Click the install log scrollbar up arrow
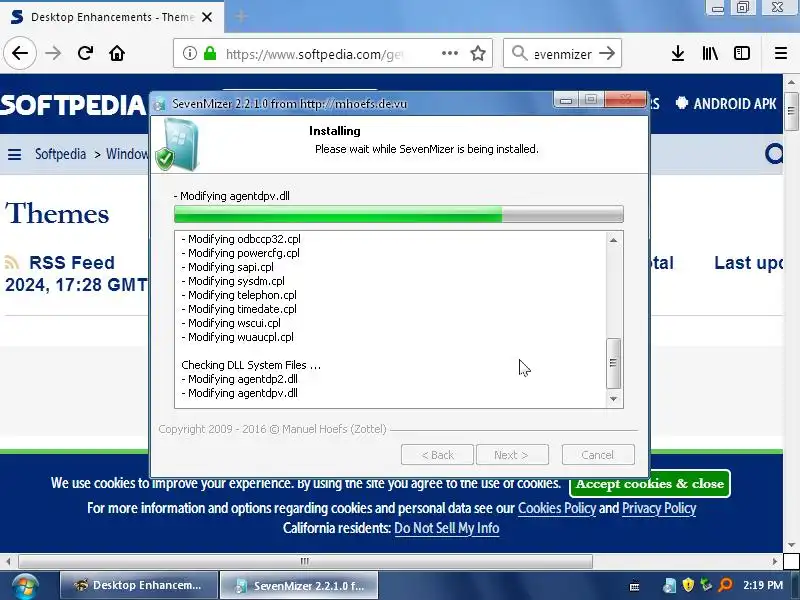The width and height of the screenshot is (800, 600). tap(613, 240)
